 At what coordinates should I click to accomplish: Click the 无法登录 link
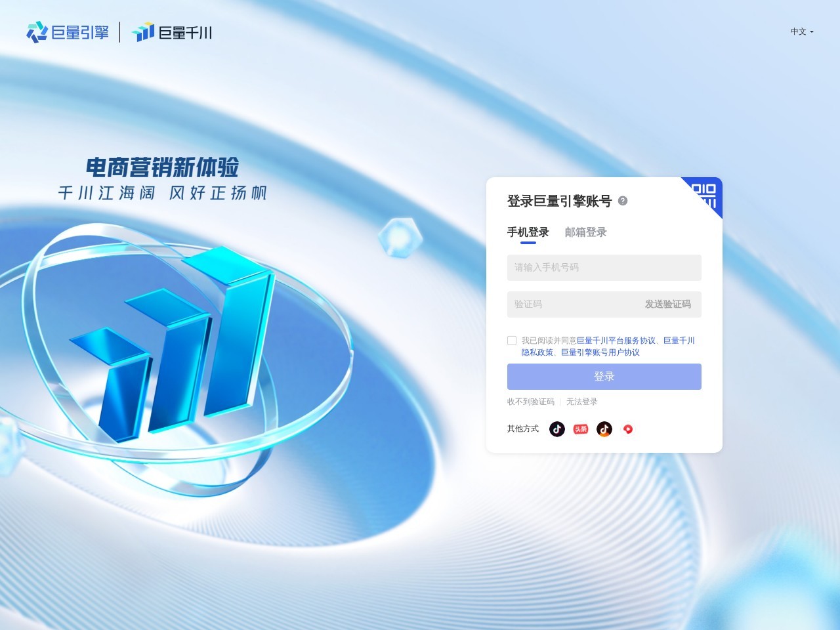click(582, 402)
